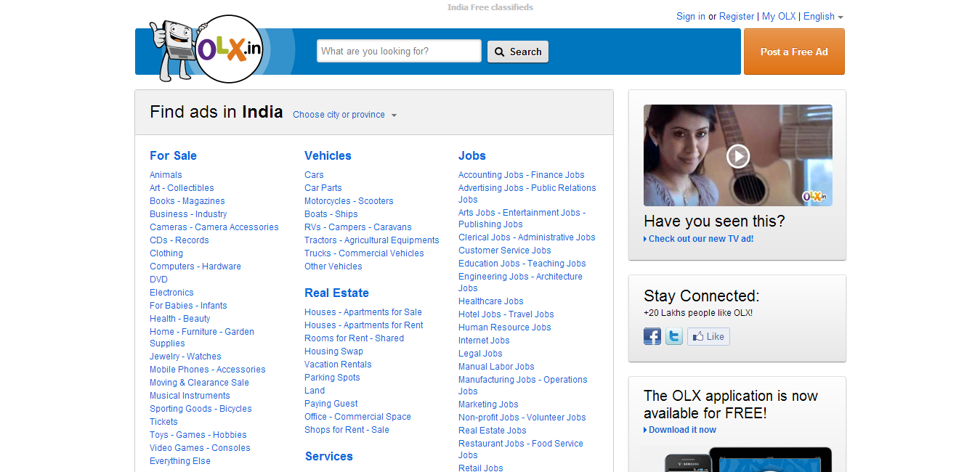Open Office - Commercial Space
The image size is (980, 472).
[x=357, y=417]
